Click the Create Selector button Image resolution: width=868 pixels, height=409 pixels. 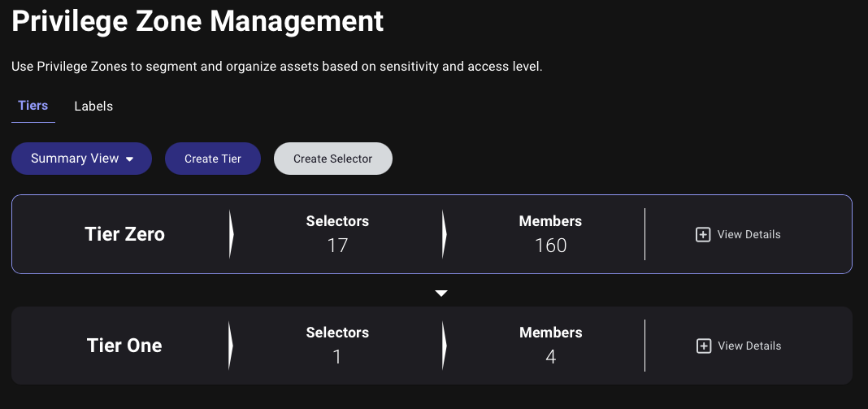[332, 159]
